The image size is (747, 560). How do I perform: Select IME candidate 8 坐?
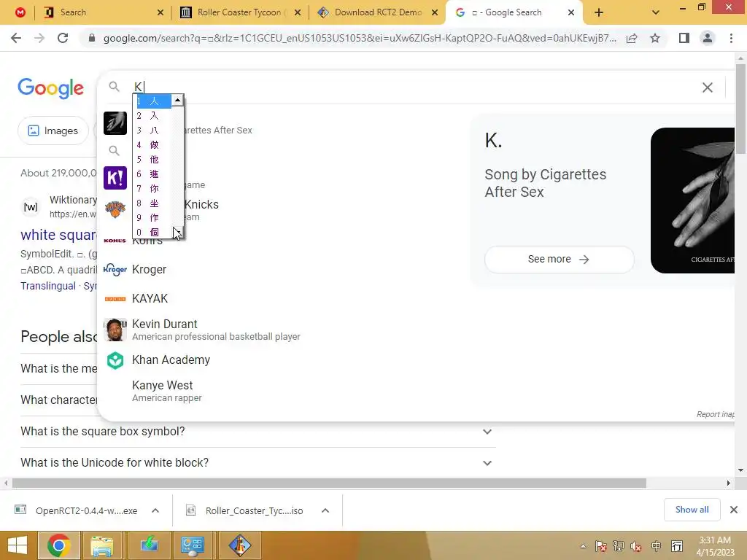(x=153, y=203)
